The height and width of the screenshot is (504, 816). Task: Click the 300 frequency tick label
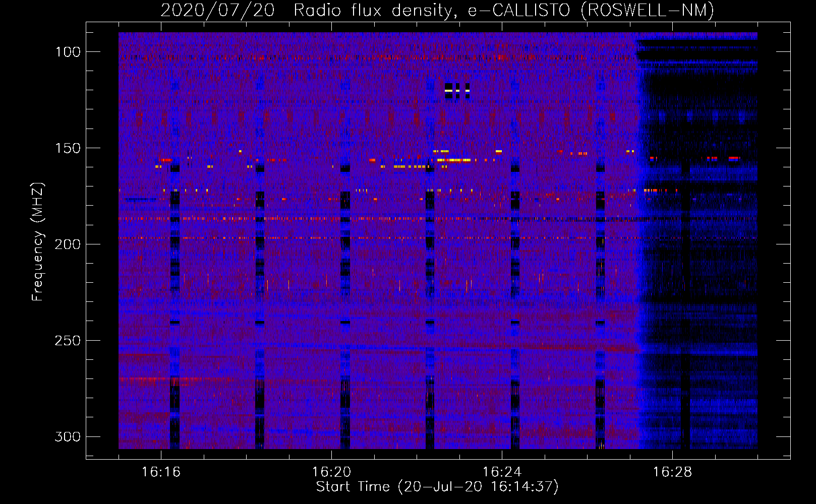click(x=68, y=436)
